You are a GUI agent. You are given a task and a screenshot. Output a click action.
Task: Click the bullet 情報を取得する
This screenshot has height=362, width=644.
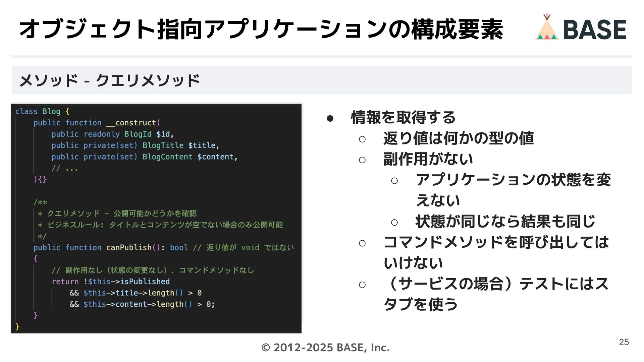403,117
